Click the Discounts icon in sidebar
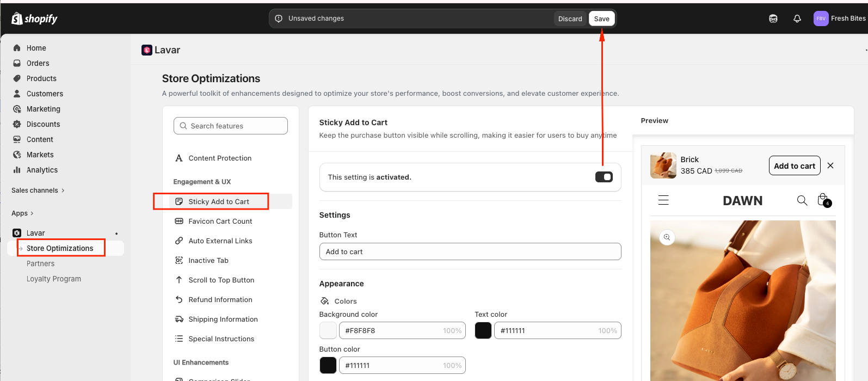Image resolution: width=868 pixels, height=381 pixels. 17,124
